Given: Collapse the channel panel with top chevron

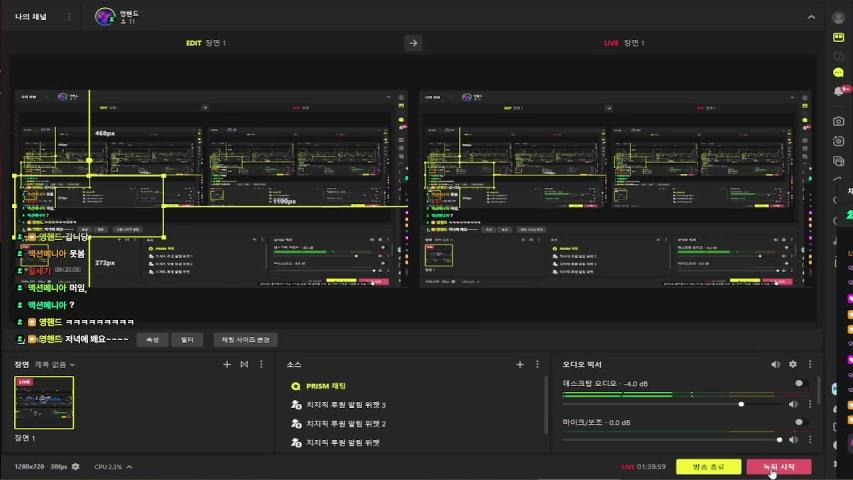Looking at the screenshot, I should (811, 17).
